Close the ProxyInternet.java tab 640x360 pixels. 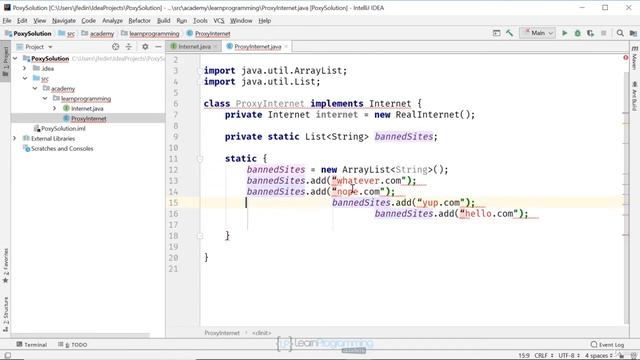pos(286,47)
